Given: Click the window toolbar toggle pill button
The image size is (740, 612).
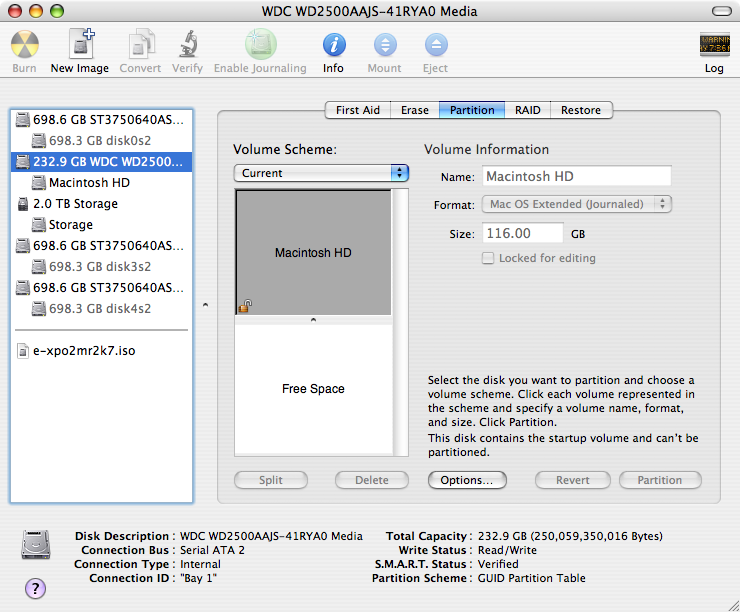Looking at the screenshot, I should tap(722, 11).
